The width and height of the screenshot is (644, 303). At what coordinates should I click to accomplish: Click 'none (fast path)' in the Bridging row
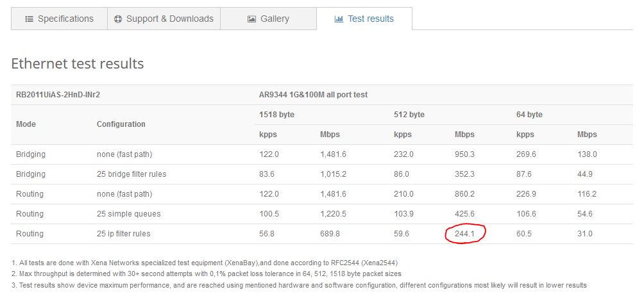tap(124, 154)
